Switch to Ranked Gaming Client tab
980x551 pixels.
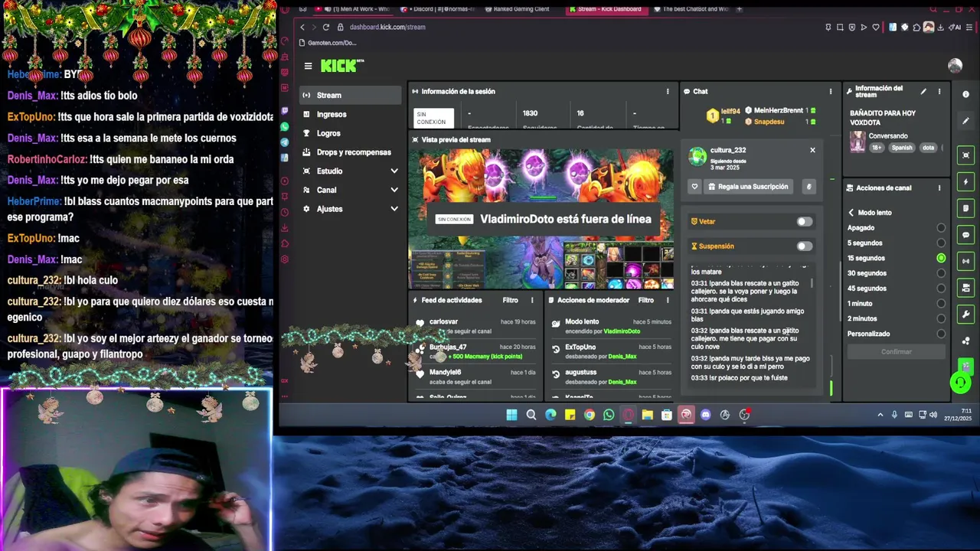(519, 9)
